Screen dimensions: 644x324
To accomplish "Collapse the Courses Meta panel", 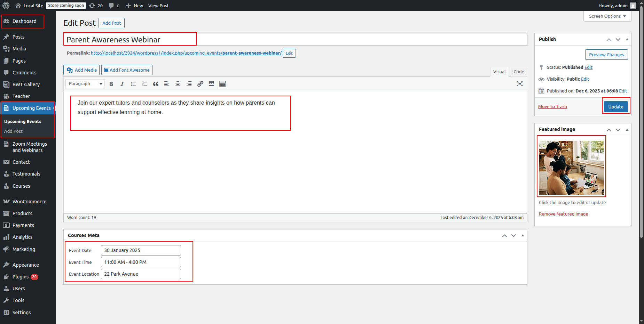I will pyautogui.click(x=523, y=235).
